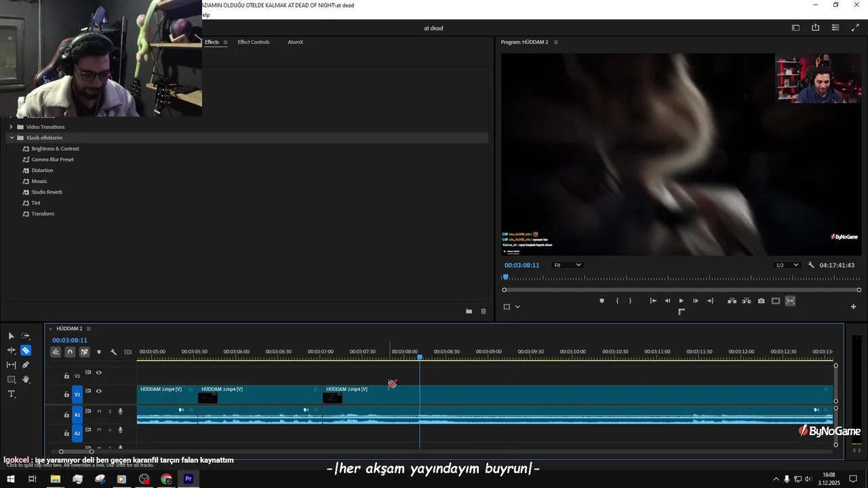This screenshot has height=488, width=868.
Task: Enable voice-over record on A1
Action: click(121, 411)
